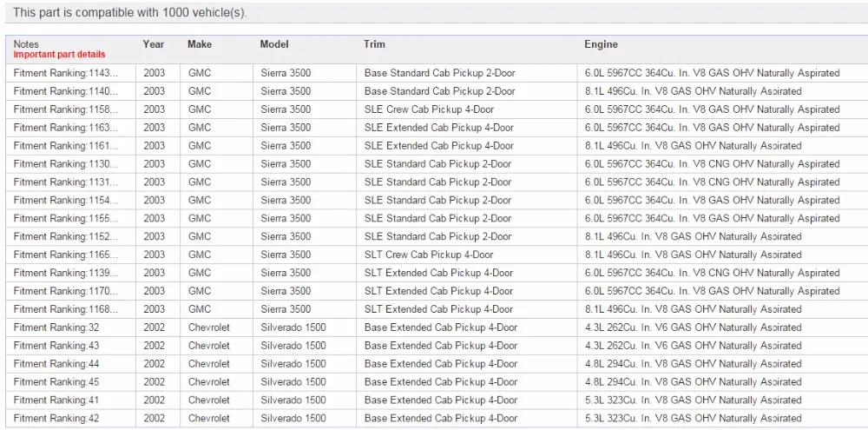
Task: Click the compatible with 1000 vehicle(s) message
Action: click(x=129, y=12)
